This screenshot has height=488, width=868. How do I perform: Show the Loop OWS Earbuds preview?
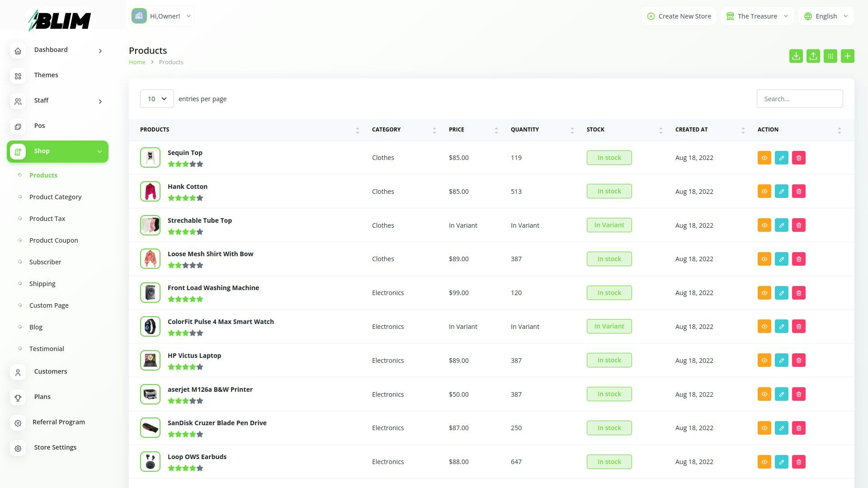point(764,462)
